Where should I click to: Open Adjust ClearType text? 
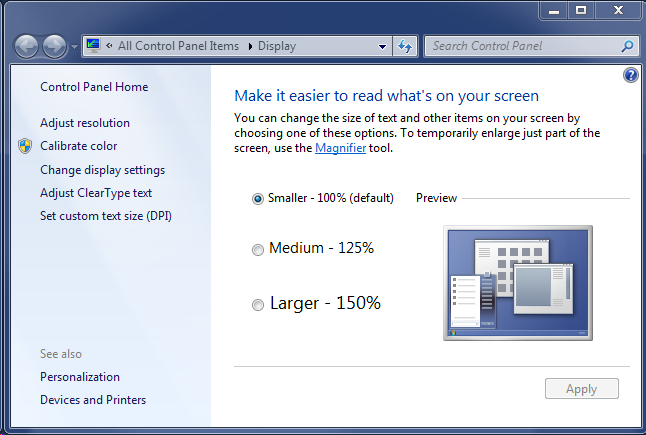coord(96,193)
